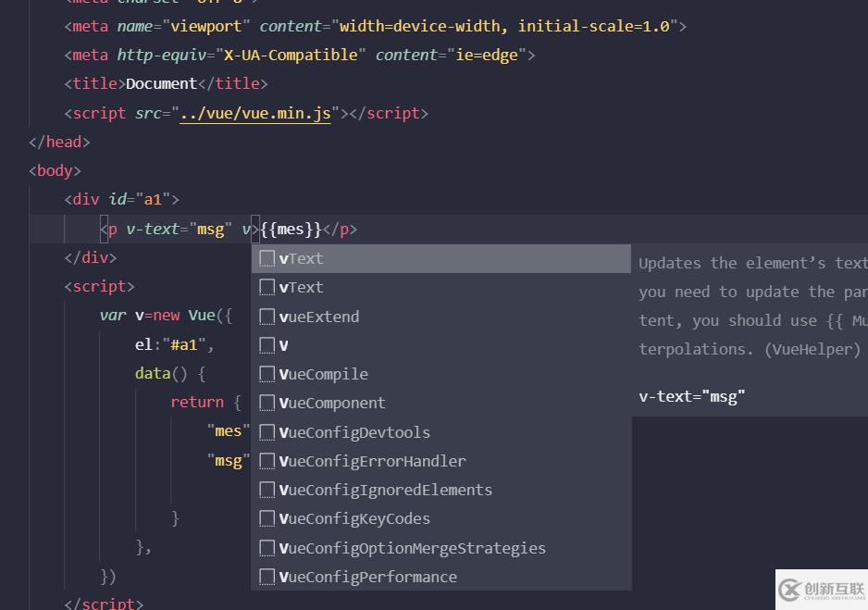Click the "msg" key in the returned object
The image size is (868, 610).
(228, 461)
